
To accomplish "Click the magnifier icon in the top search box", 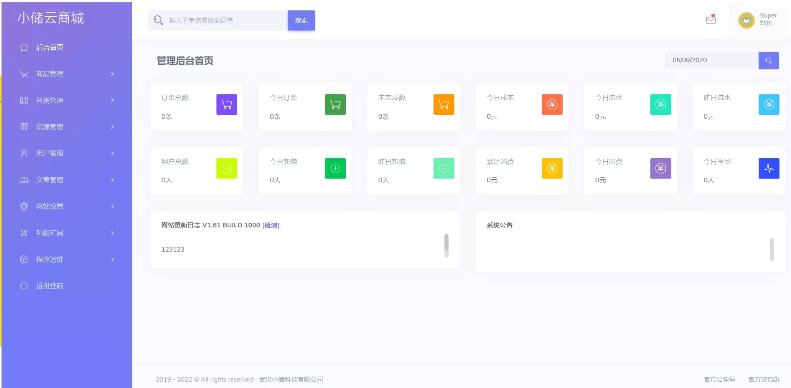I will [x=158, y=20].
